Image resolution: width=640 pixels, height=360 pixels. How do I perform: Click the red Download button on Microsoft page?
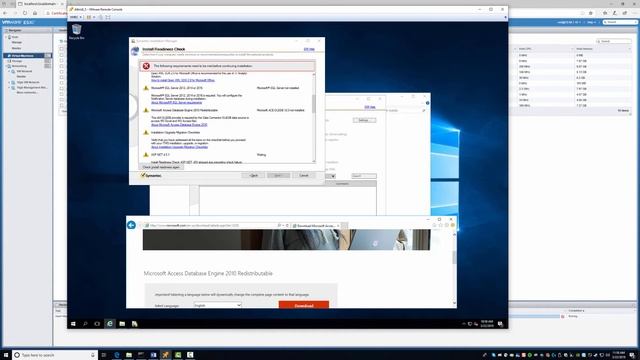[304, 305]
